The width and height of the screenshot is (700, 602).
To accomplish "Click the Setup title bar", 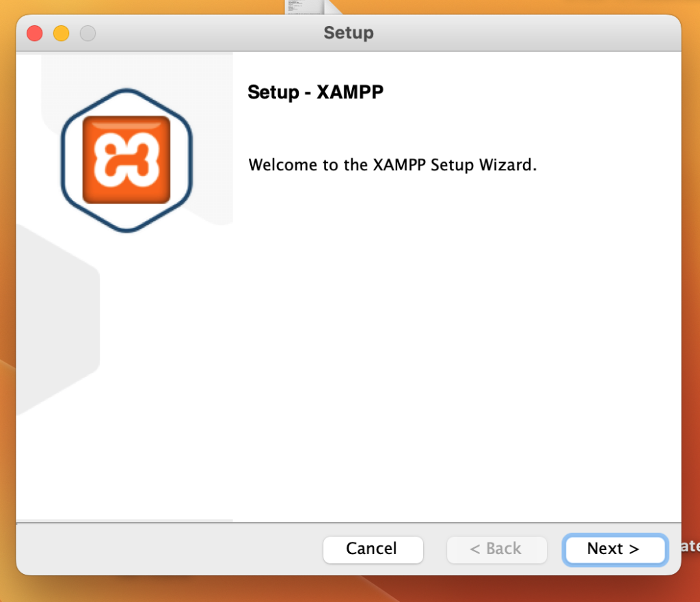I will pyautogui.click(x=349, y=32).
